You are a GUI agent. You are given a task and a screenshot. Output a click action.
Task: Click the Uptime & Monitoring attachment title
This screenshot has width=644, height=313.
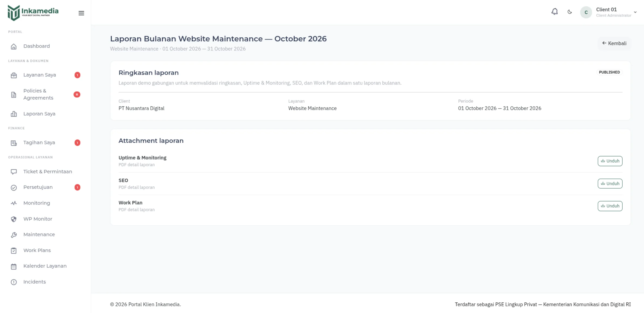click(143, 158)
